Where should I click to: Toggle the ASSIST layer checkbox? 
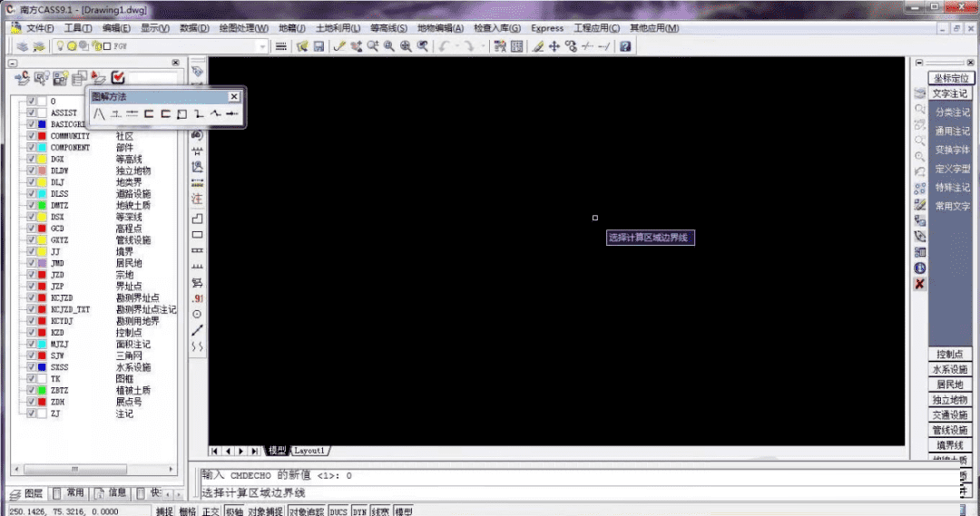(31, 112)
